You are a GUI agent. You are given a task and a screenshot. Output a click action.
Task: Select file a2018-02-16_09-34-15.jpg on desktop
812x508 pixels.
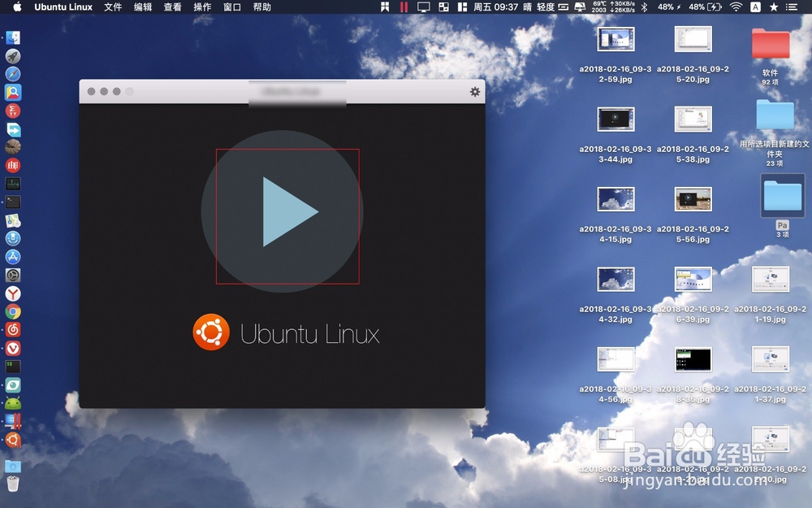click(615, 199)
